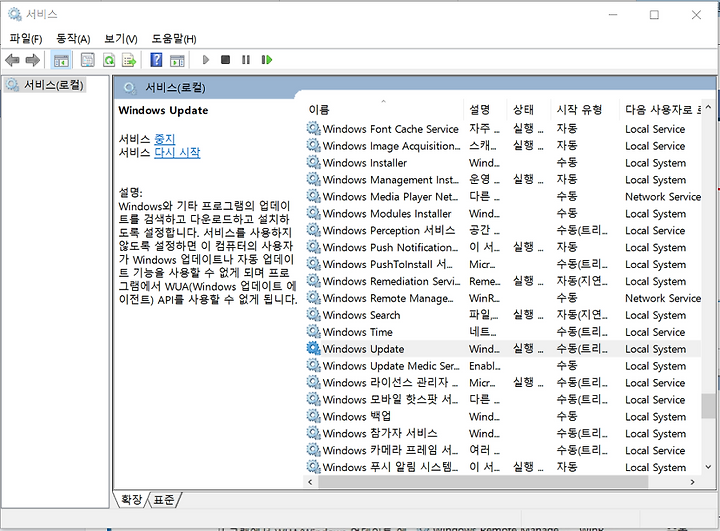Screen dimensions: 720x531
Task: Click the gear icon of Windows 참가자 서비스
Action: pos(313,433)
